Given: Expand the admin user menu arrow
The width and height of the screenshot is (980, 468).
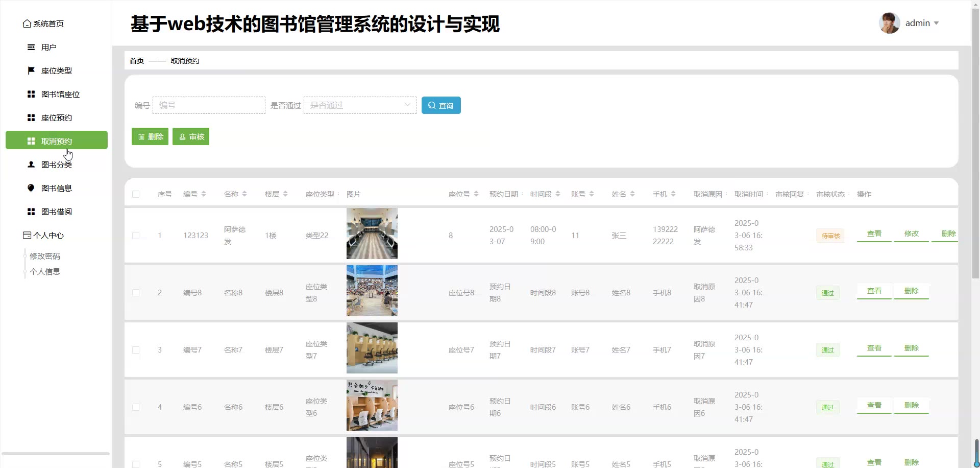Looking at the screenshot, I should [x=936, y=24].
